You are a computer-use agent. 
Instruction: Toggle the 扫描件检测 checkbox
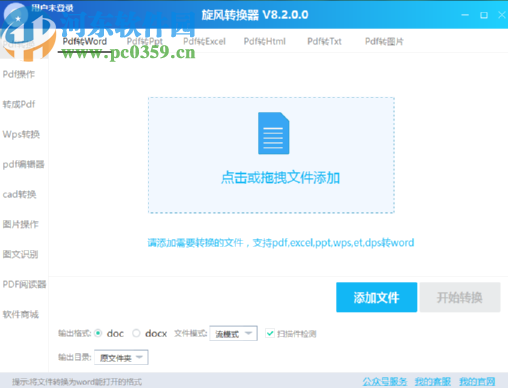point(270,333)
